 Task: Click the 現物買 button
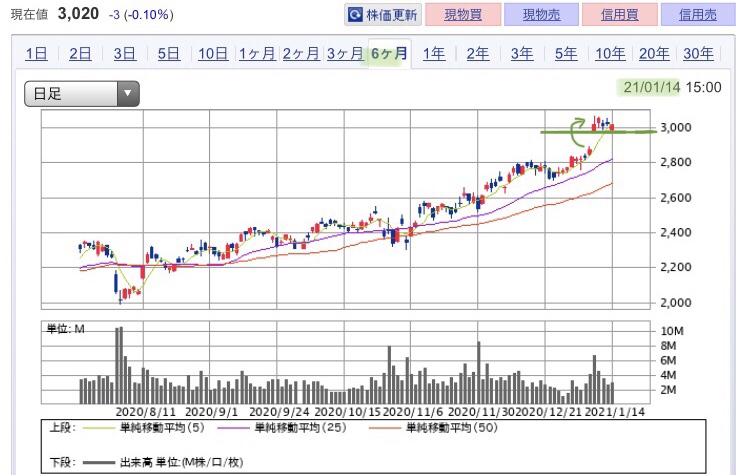pyautogui.click(x=463, y=15)
